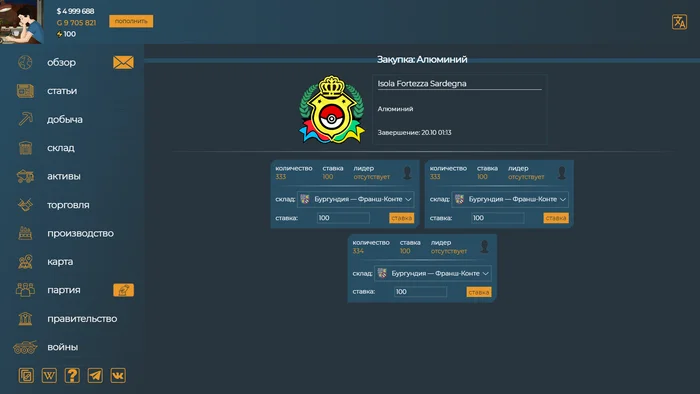Viewport: 700px width, 394px height.
Task: Go to склад menu item
Action: 61,148
